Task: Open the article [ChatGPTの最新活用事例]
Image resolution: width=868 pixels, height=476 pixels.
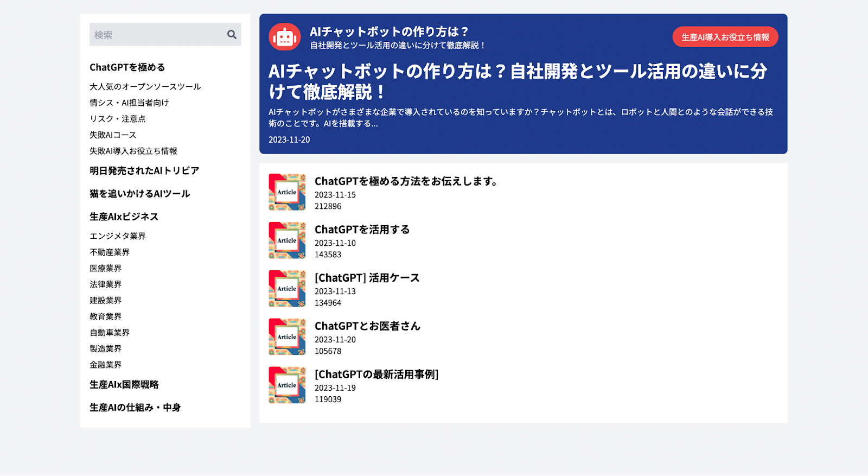Action: 376,375
